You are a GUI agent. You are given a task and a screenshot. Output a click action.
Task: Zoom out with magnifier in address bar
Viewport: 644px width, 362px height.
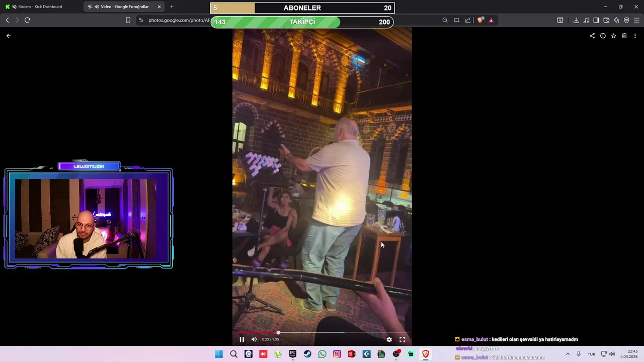[445, 20]
